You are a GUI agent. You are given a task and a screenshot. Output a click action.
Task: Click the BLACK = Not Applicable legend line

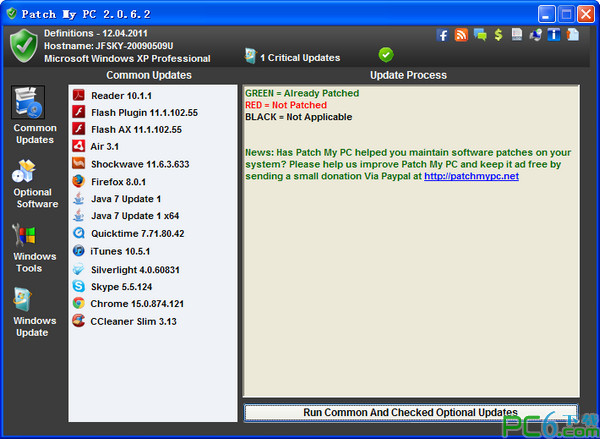tap(298, 117)
